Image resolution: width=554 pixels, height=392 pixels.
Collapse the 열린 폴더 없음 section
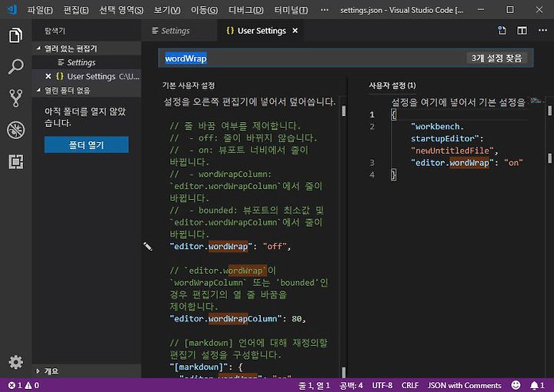coord(86,91)
